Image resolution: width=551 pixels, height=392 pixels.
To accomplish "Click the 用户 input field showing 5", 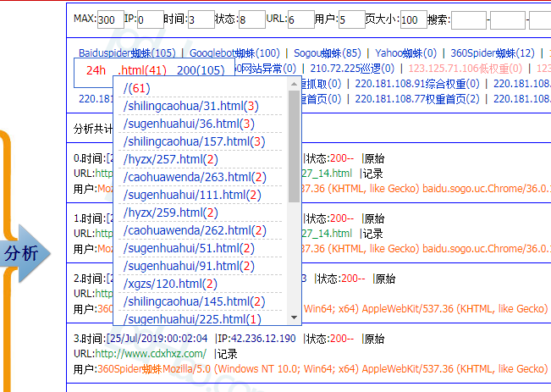I will coord(352,19).
